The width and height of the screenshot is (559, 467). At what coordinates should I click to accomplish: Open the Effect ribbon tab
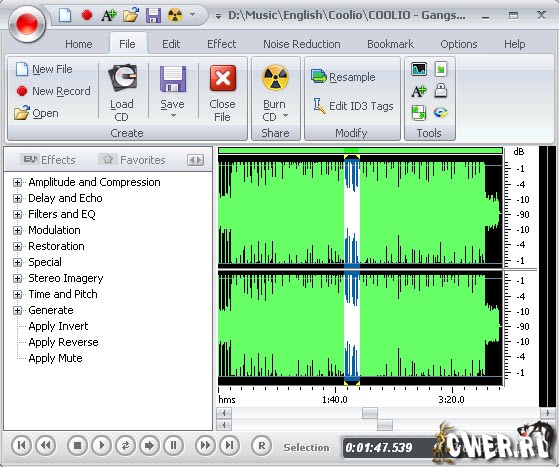222,44
